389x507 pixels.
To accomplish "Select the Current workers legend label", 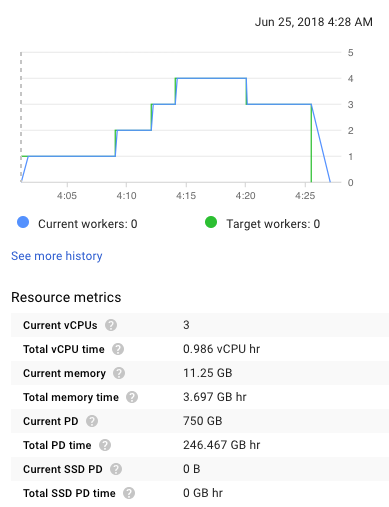I will pyautogui.click(x=88, y=224).
